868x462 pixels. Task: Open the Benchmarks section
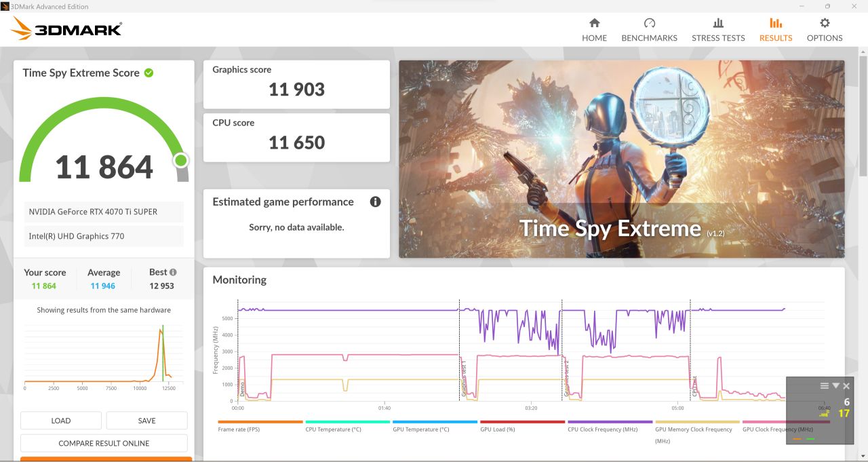coord(649,30)
